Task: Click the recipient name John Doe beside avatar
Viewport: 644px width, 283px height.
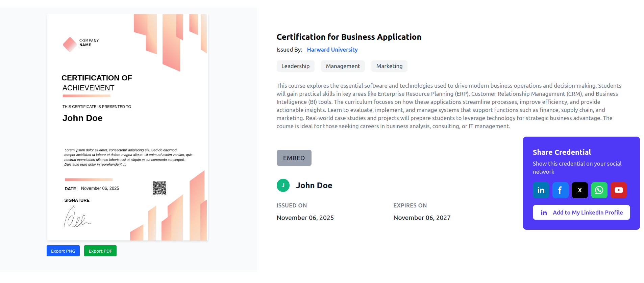Action: pos(314,186)
